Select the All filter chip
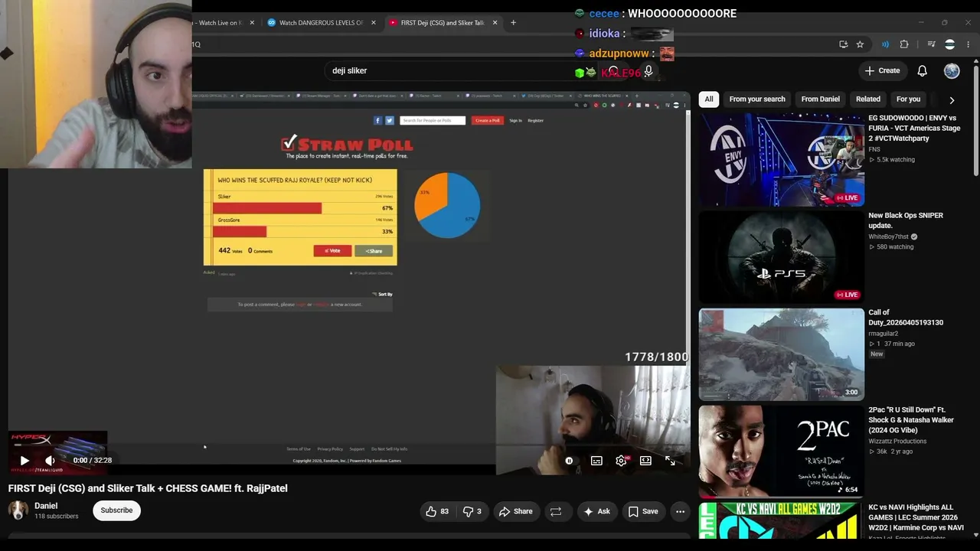The height and width of the screenshot is (551, 980). tap(709, 99)
